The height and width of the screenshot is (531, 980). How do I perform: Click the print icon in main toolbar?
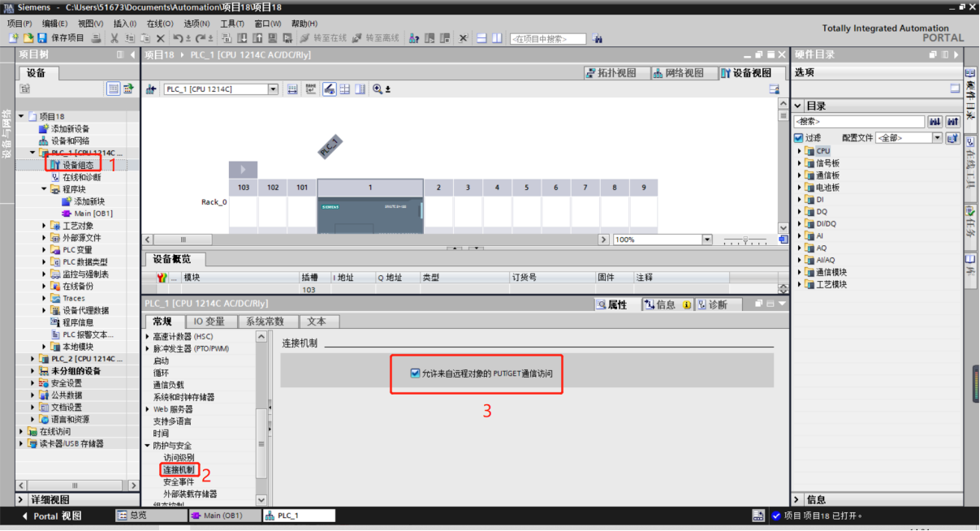pos(96,38)
